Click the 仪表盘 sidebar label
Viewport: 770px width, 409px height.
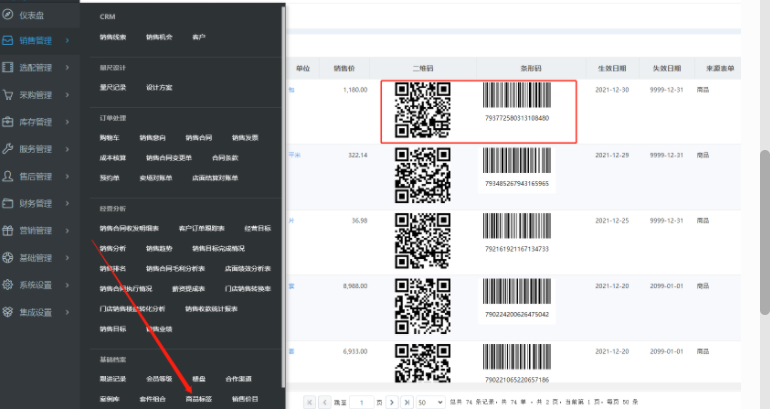[32, 15]
